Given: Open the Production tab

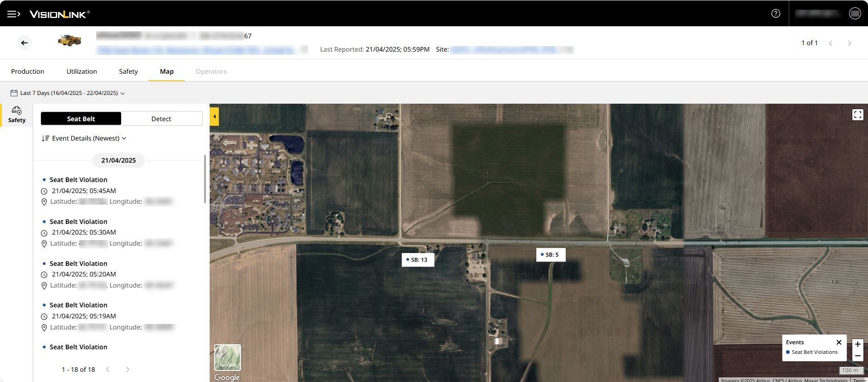Looking at the screenshot, I should coord(28,71).
